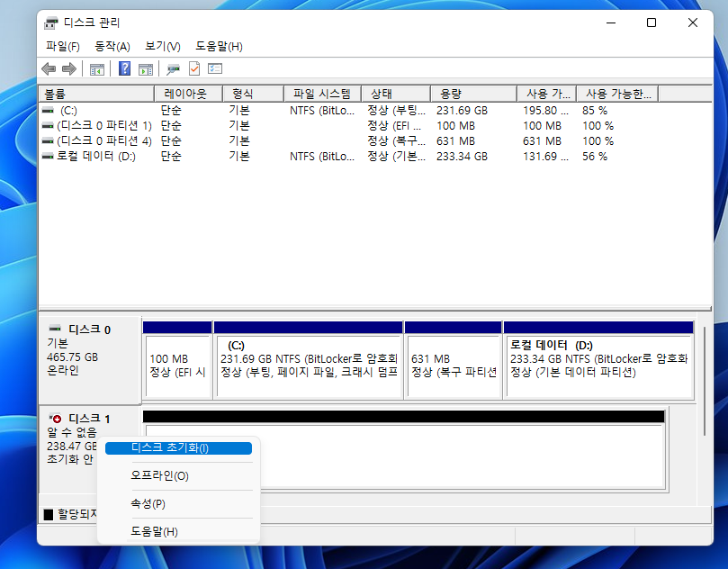Open the 도움말(H) menu in menu bar
The image size is (728, 569).
pos(219,47)
